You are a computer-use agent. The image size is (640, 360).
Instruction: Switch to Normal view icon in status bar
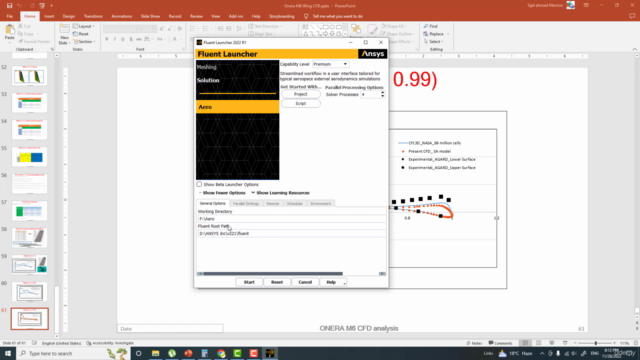525,343
